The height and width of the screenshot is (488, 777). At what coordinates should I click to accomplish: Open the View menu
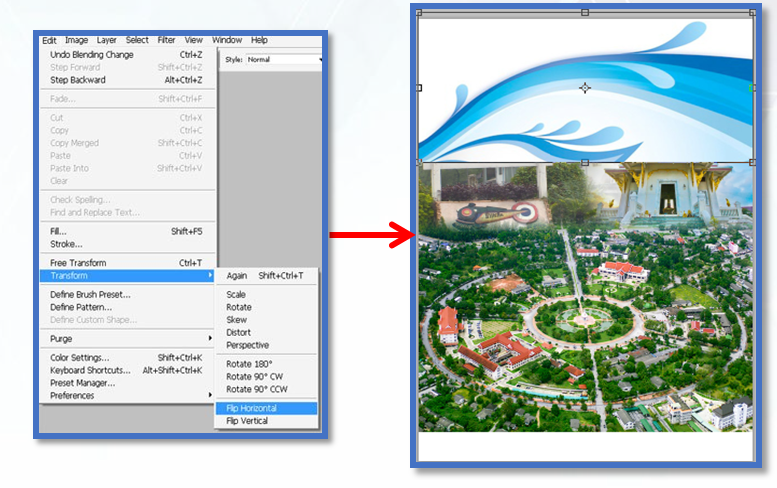tap(193, 40)
